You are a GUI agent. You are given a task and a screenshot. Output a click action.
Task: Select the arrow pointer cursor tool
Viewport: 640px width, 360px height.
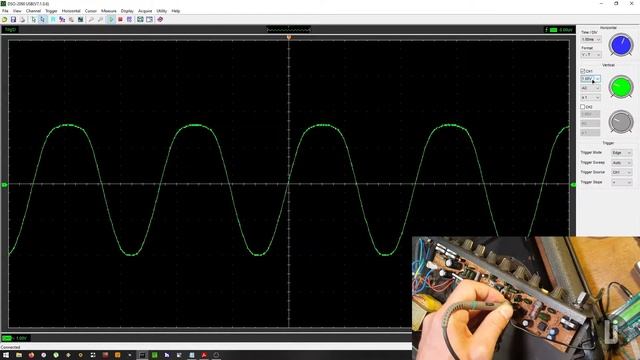[33, 20]
